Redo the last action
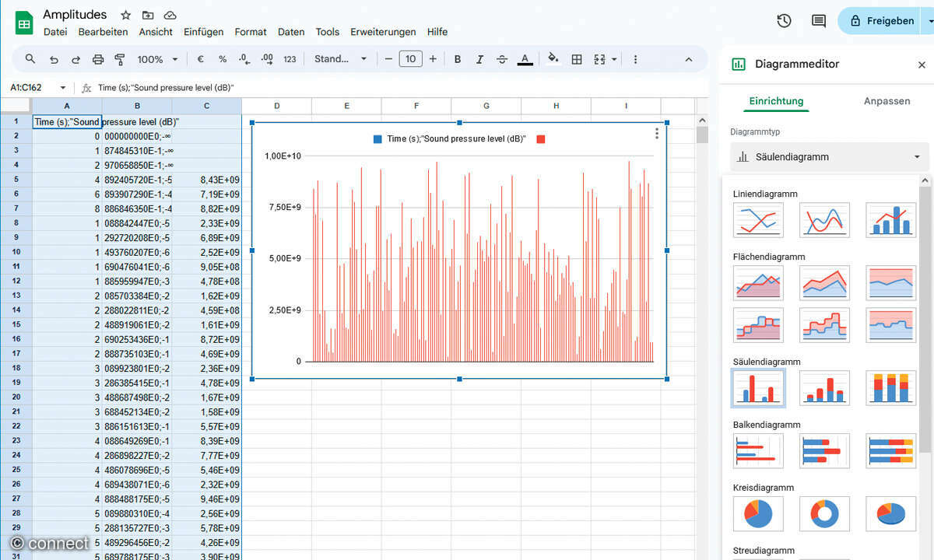Viewport: 934px width, 560px height. tap(75, 59)
